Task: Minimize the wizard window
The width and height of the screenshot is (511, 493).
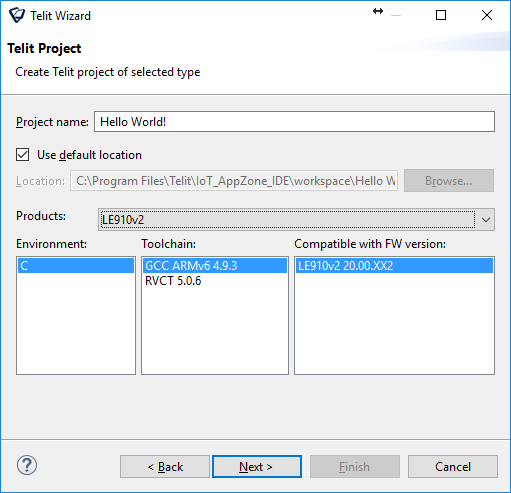Action: 396,15
